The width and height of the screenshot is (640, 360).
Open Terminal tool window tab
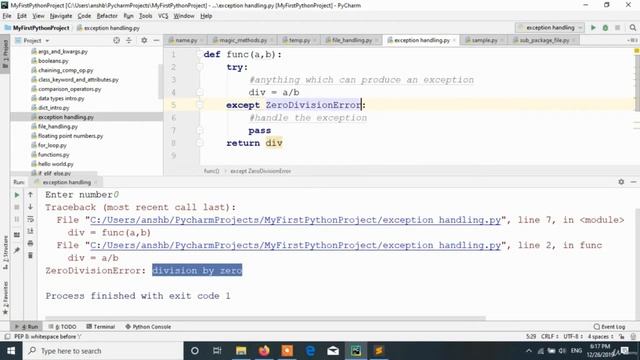[x=100, y=327]
